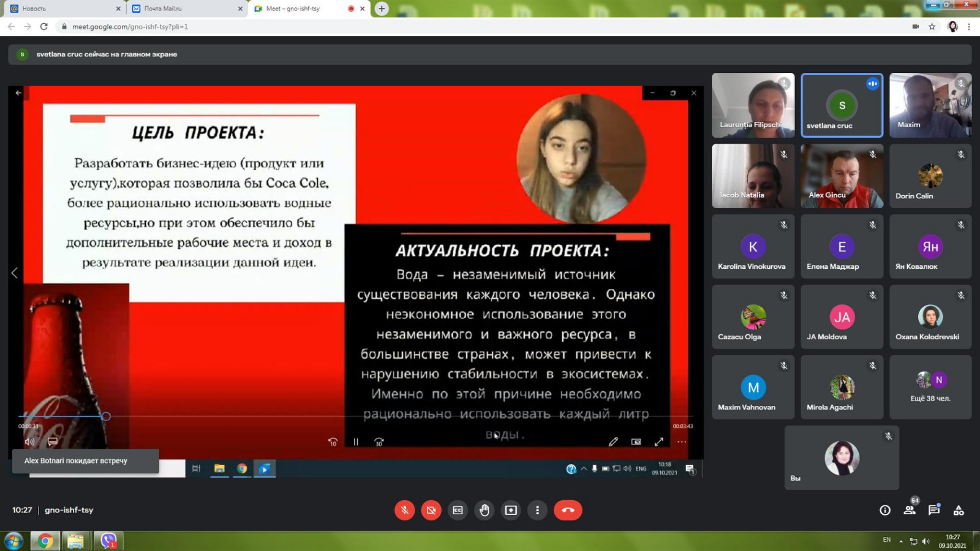Reload the current page

pos(43,26)
